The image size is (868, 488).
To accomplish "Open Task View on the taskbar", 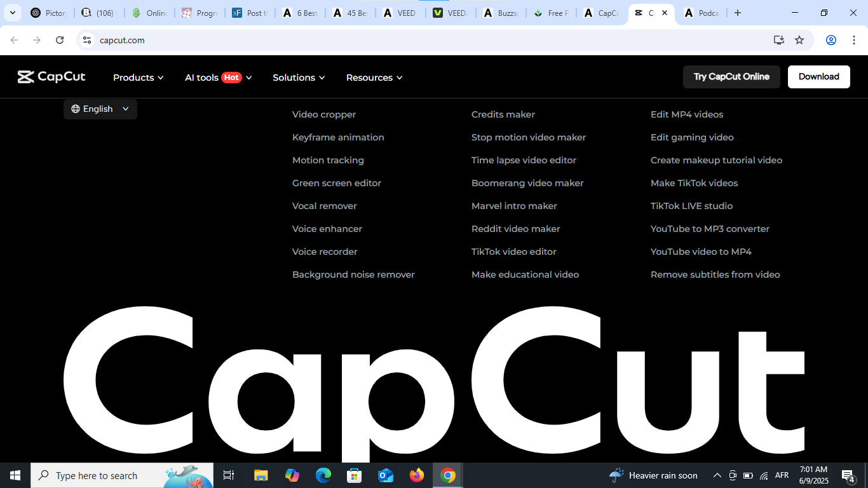I will (229, 475).
